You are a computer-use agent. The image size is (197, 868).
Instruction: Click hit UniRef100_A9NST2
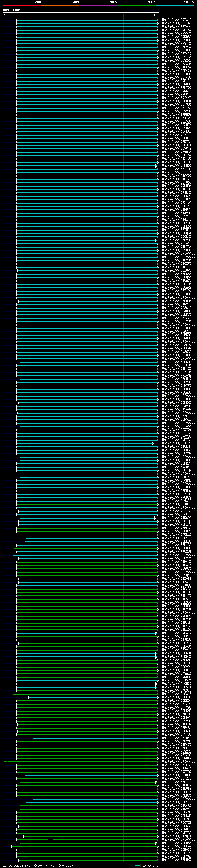pyautogui.click(x=177, y=91)
